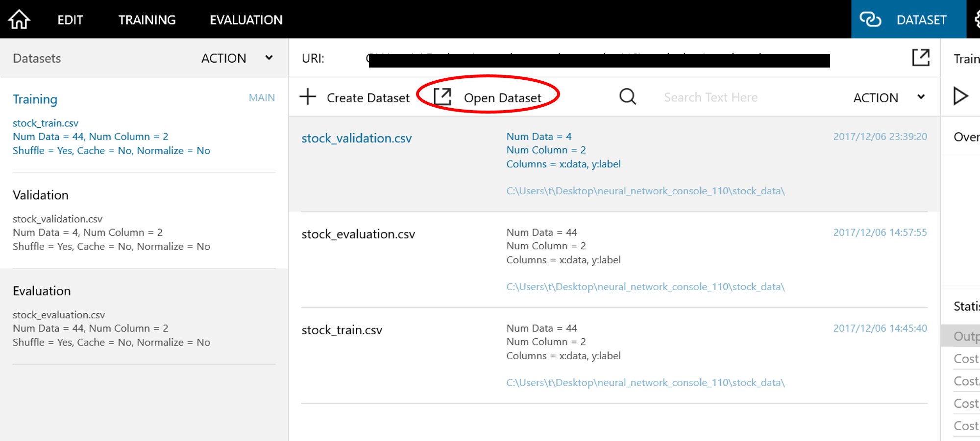Select the Validation dataset entry
Screen dimensions: 980x441
41,195
